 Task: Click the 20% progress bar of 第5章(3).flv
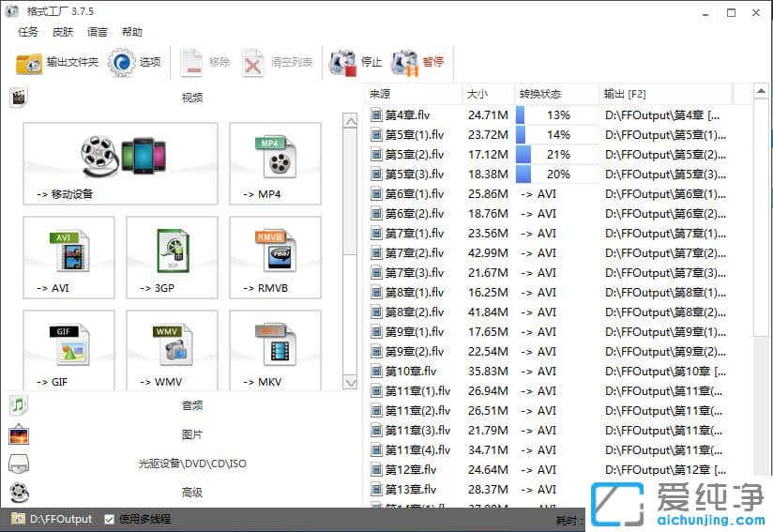(x=557, y=175)
